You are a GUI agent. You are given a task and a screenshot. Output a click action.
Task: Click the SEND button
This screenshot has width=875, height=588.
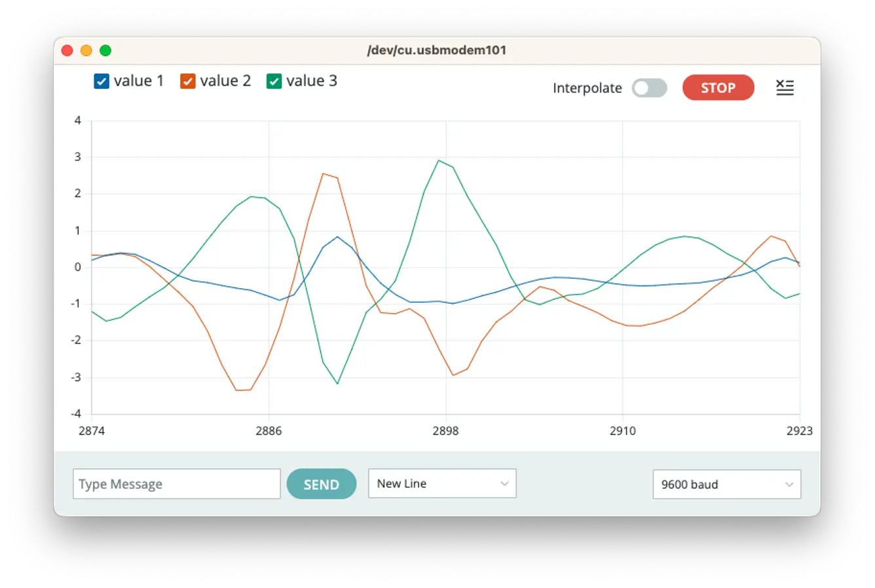coord(321,485)
